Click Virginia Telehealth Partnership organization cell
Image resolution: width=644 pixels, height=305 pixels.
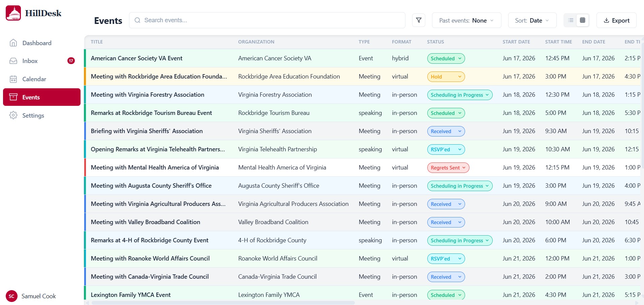(x=278, y=149)
